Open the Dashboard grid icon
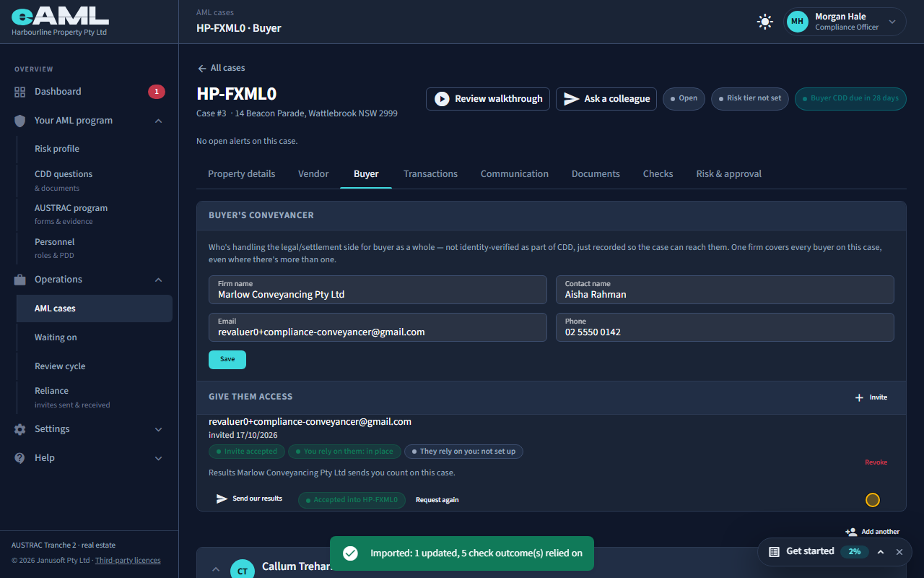 click(20, 92)
